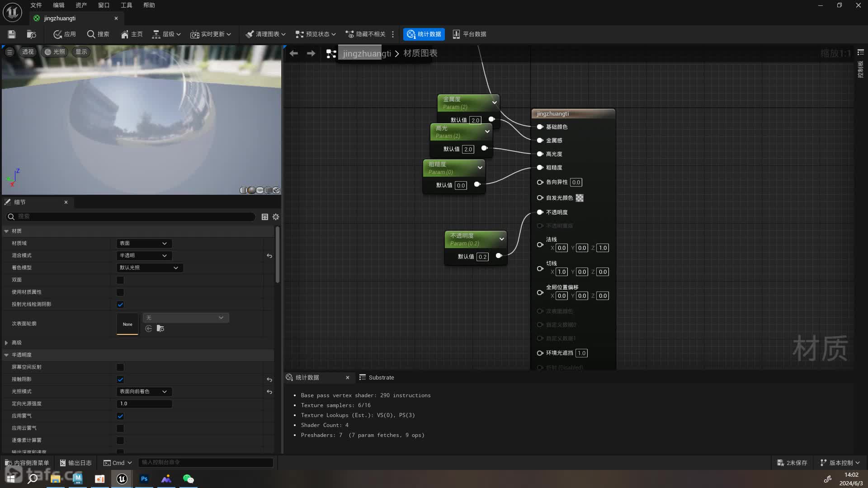This screenshot has height=488, width=868.
Task: Open the 透视 perspective view menu
Action: click(28, 52)
